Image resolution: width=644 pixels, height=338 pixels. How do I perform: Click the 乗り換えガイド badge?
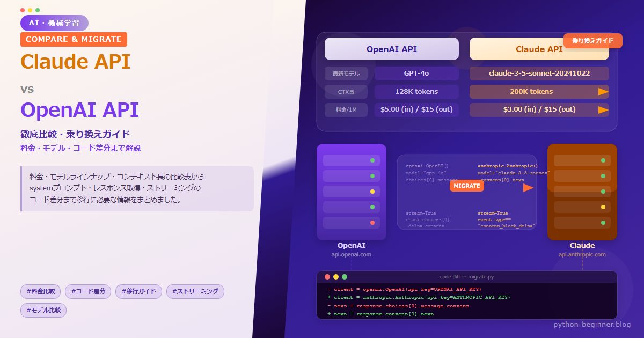click(593, 41)
